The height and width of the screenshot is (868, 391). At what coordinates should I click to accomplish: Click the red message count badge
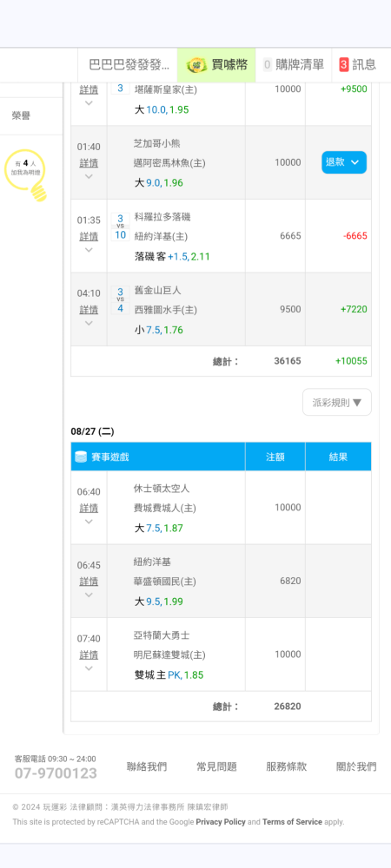(x=344, y=65)
